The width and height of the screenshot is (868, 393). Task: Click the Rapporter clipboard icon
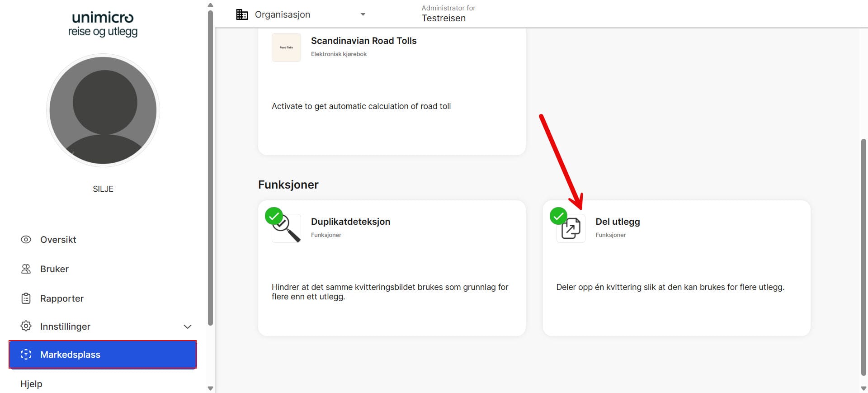(26, 298)
